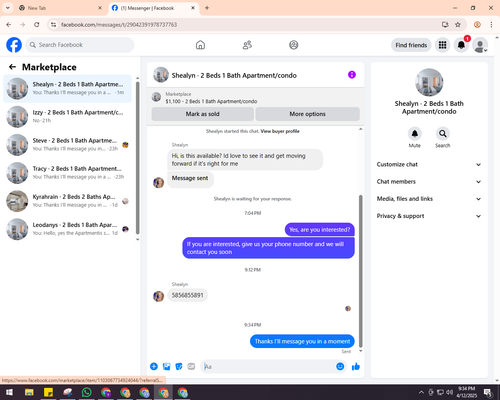Screen dimensions: 500x400
Task: Open the tab search dropdown arrow
Action: (8, 8)
